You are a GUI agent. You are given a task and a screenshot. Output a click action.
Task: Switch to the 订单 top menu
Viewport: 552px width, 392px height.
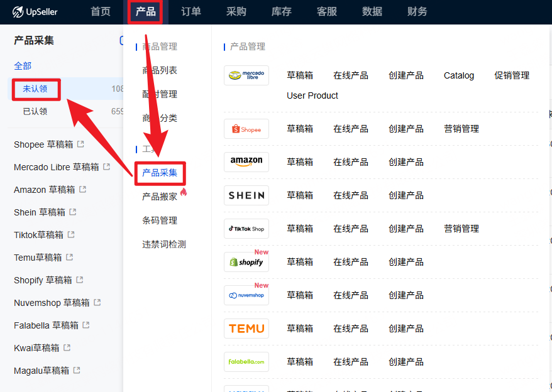click(x=191, y=11)
